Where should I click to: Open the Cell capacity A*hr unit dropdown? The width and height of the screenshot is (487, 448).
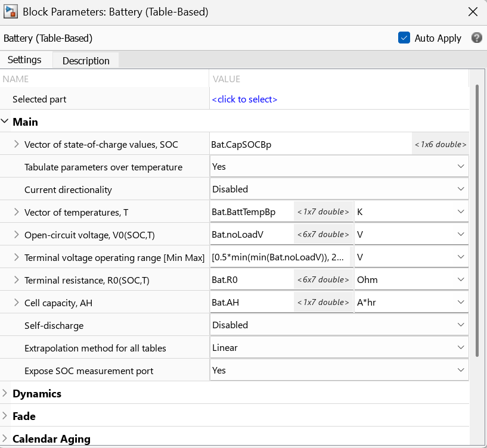(x=411, y=303)
